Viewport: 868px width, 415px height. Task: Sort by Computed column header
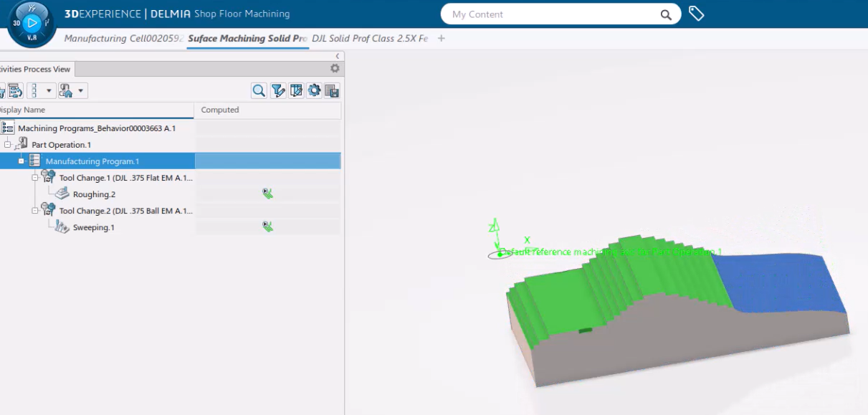[x=267, y=110]
